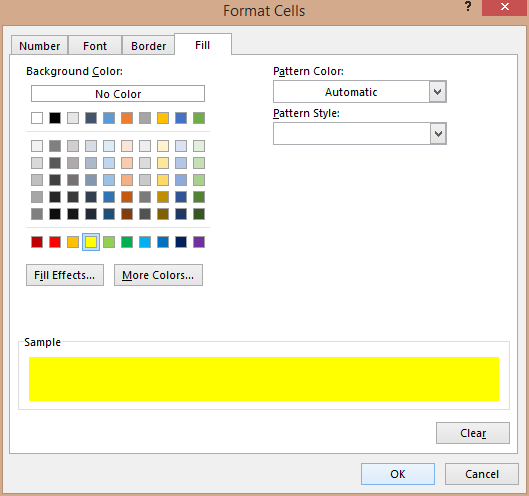Select the orange theme color swatch
The width and height of the screenshot is (529, 496).
[x=127, y=118]
